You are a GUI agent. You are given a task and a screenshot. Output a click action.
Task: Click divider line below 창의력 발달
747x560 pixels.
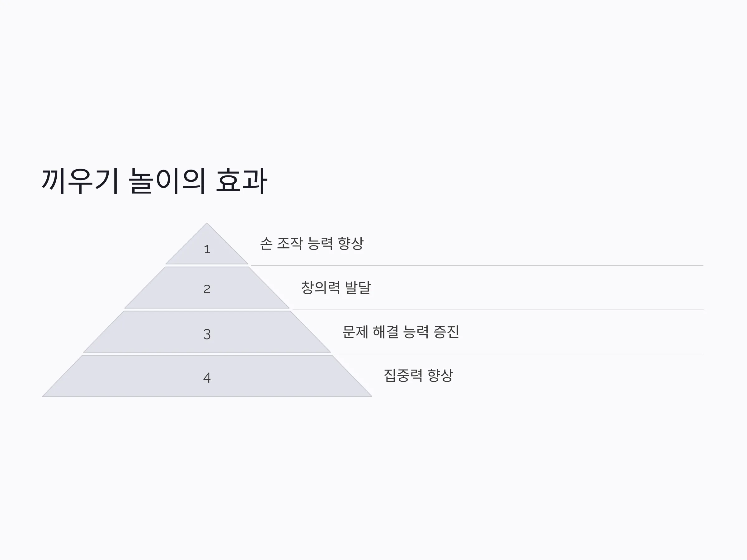(x=498, y=310)
